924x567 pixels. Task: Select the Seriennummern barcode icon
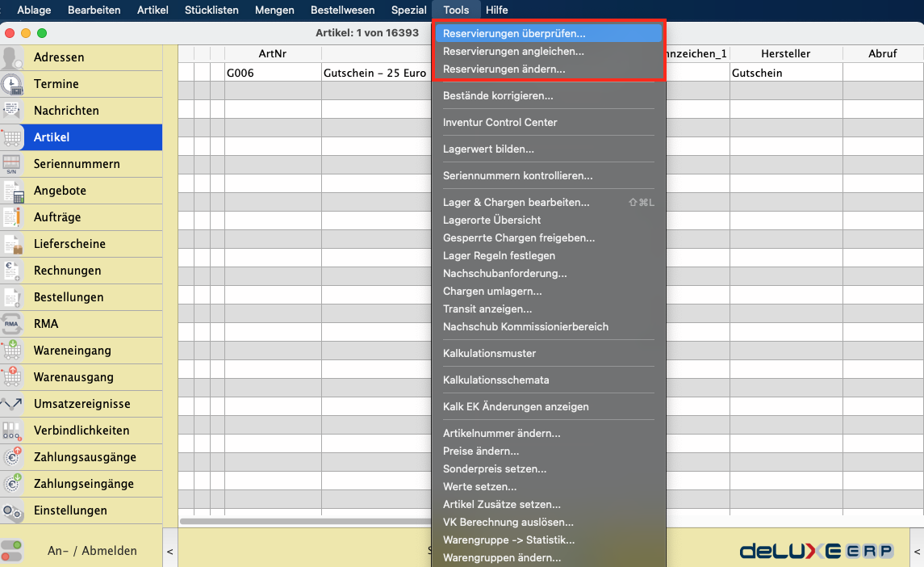[x=12, y=165]
